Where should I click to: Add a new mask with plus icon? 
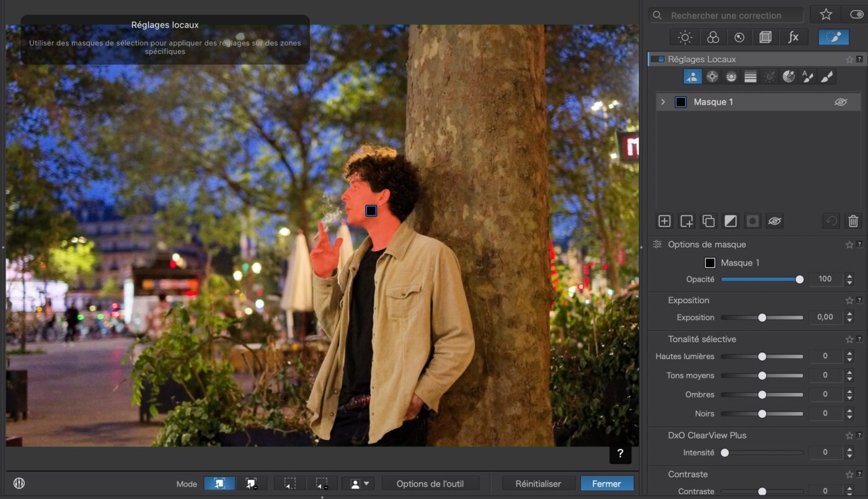(x=664, y=221)
